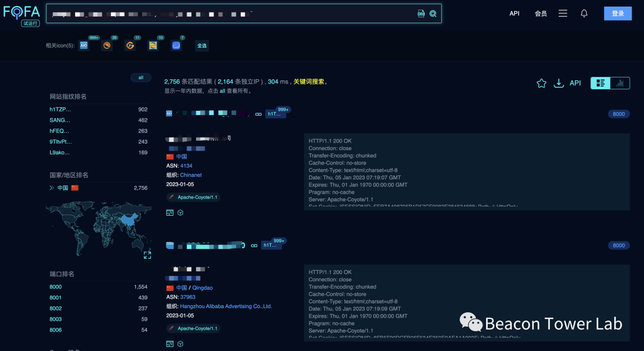Open the icon search tool in search bar
This screenshot has height=351, width=644.
[x=421, y=14]
